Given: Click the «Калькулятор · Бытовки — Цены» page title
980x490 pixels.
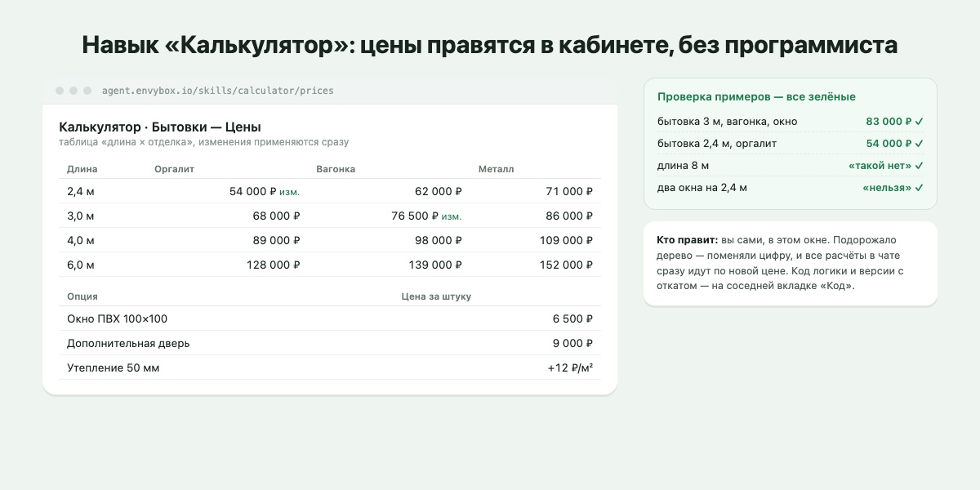Looking at the screenshot, I should [160, 127].
